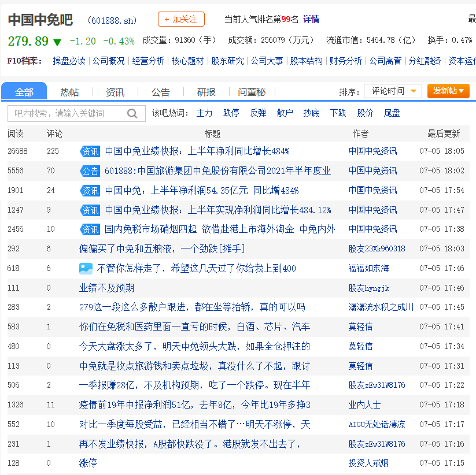Viewport: 476px width, 475px height.
Task: Click hot word 跌停
Action: coord(231,113)
